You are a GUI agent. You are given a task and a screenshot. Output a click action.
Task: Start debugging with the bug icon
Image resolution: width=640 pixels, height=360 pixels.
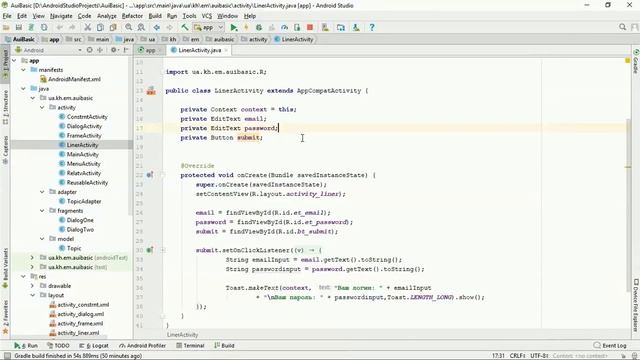pos(259,27)
